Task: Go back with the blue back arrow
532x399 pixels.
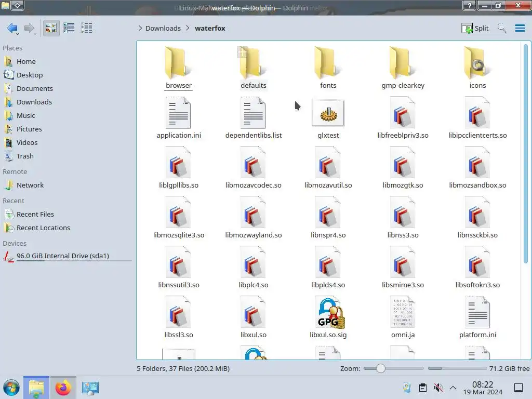Action: coord(12,28)
